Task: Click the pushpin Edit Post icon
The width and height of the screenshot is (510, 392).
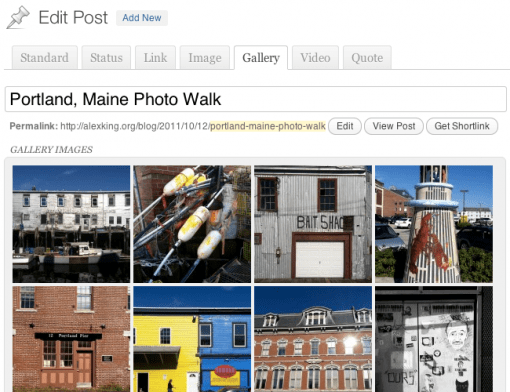Action: tap(18, 17)
